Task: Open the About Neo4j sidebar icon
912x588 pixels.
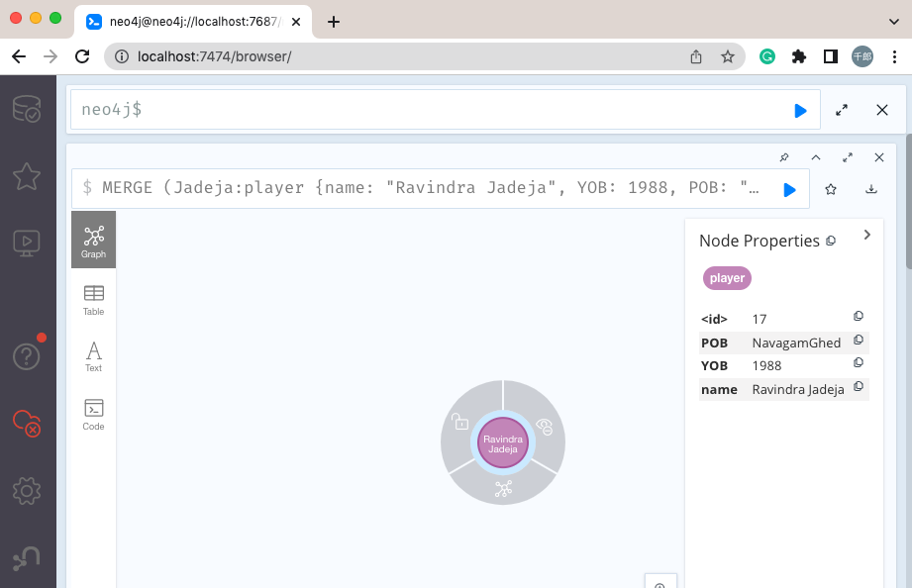Action: click(27, 558)
